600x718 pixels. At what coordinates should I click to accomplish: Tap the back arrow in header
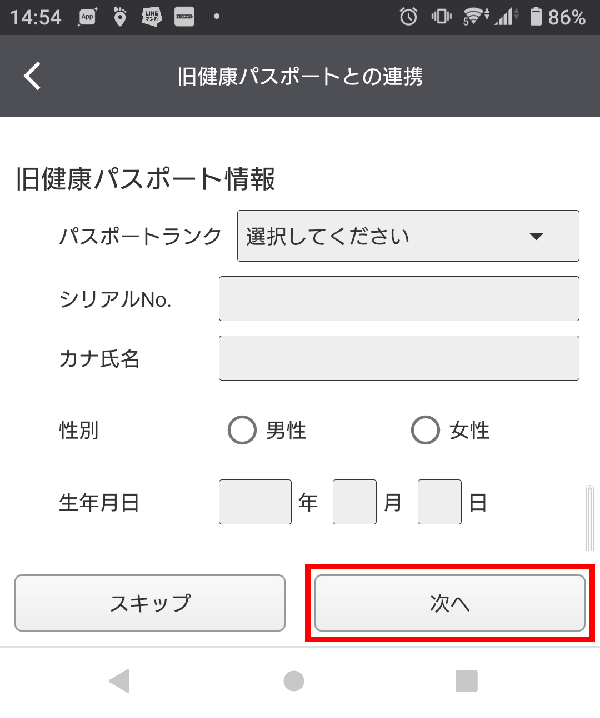32,76
